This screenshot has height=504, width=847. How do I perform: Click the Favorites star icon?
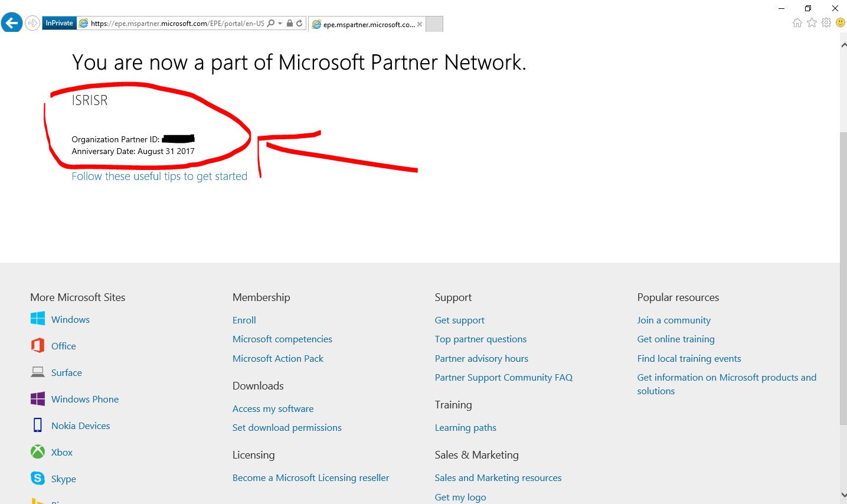812,23
